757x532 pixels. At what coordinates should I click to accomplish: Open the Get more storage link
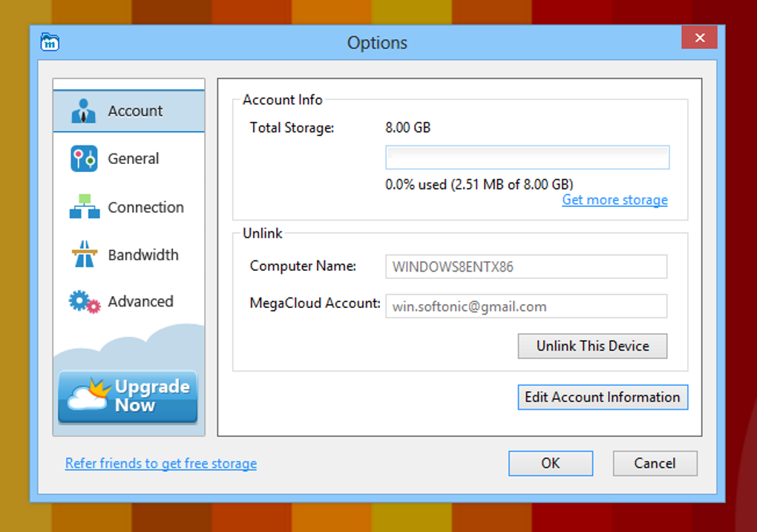615,200
